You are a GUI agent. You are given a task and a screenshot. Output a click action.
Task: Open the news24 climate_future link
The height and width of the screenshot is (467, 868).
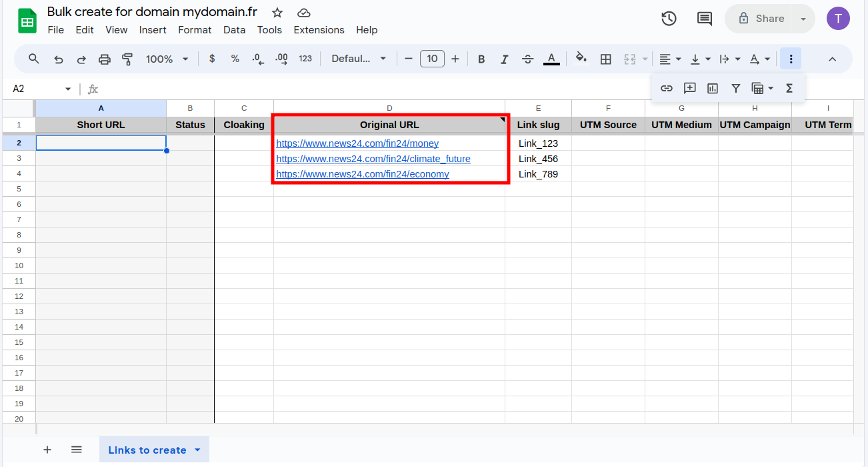(373, 159)
